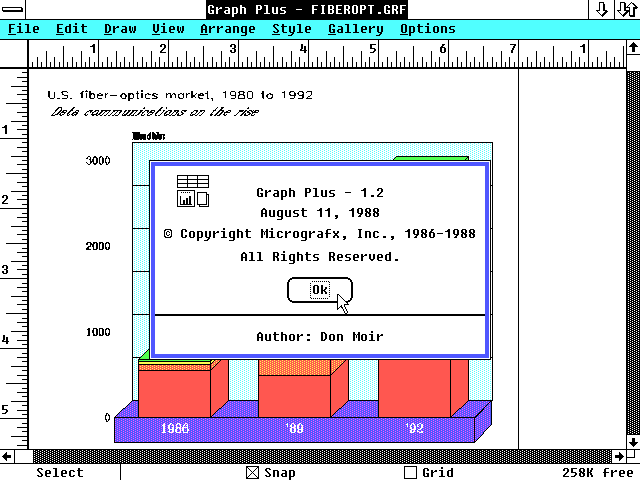Screen dimensions: 640x480
Task: Select the italic subtitle 'Data communications on the rise'
Action: click(155, 112)
